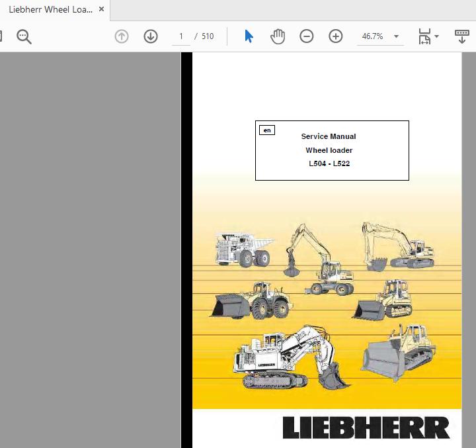This screenshot has width=476, height=448.
Task: Activate the hand pan tool
Action: (x=278, y=36)
